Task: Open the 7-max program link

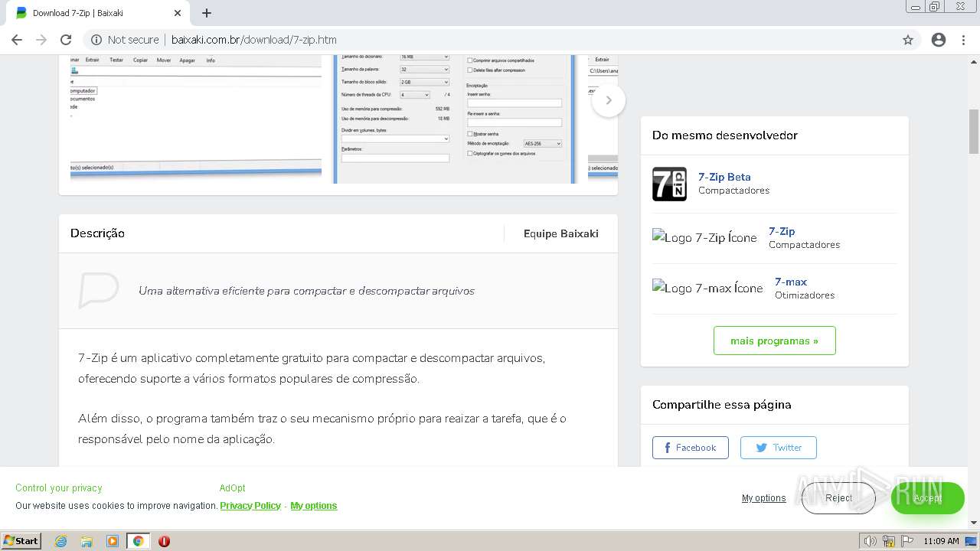Action: [x=791, y=282]
